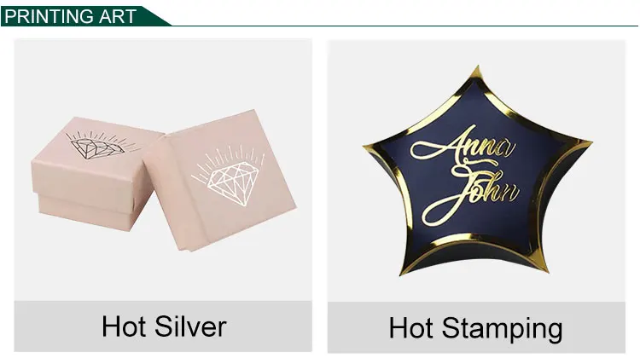
Task: Click the black diamond logo on box
Action: point(102,145)
